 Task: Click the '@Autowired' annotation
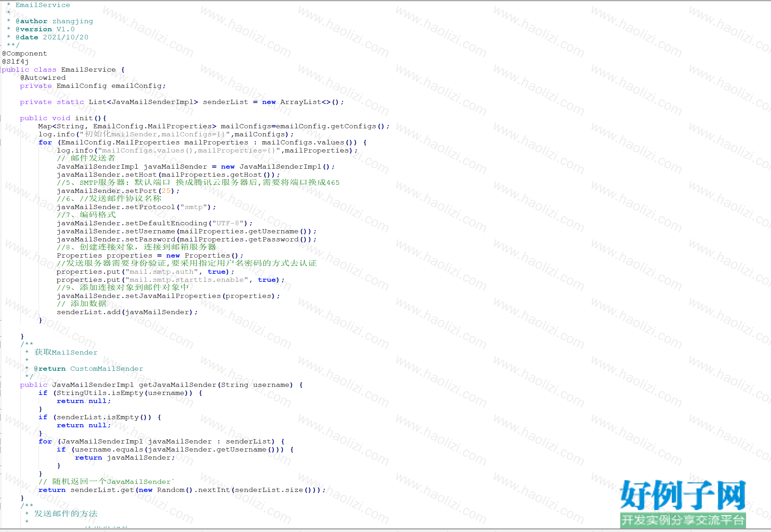(43, 78)
